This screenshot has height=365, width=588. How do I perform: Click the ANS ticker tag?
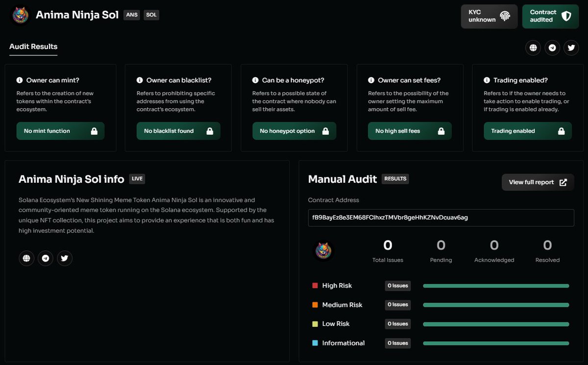pyautogui.click(x=132, y=15)
